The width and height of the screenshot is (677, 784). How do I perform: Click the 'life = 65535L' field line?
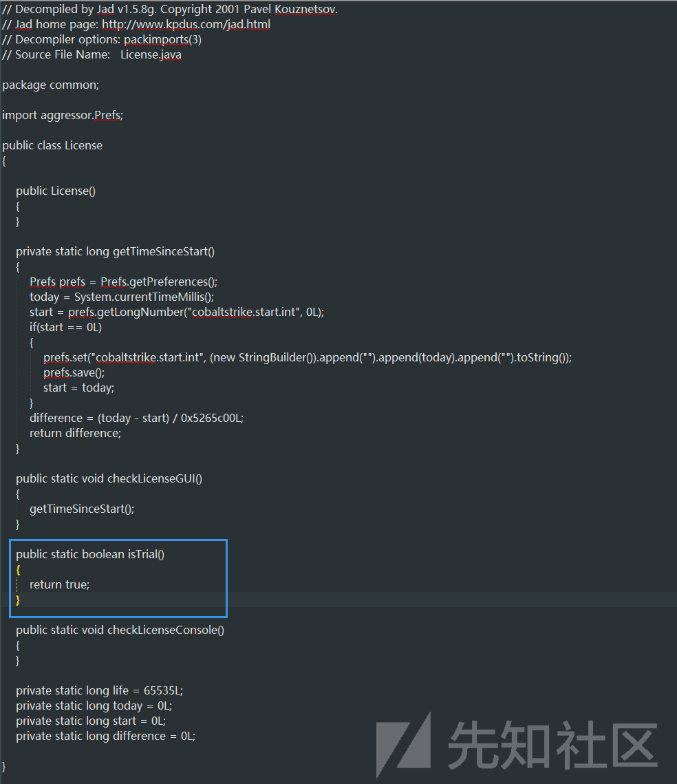tap(100, 690)
